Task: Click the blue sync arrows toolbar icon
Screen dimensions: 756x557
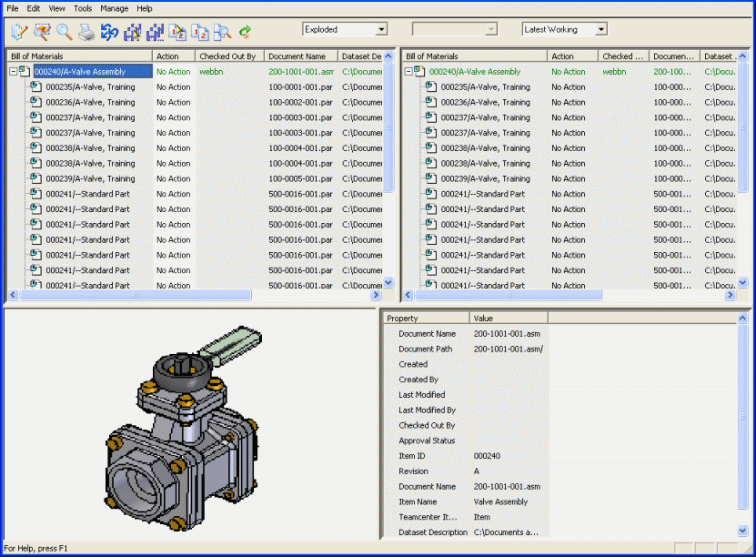Action: 109,33
